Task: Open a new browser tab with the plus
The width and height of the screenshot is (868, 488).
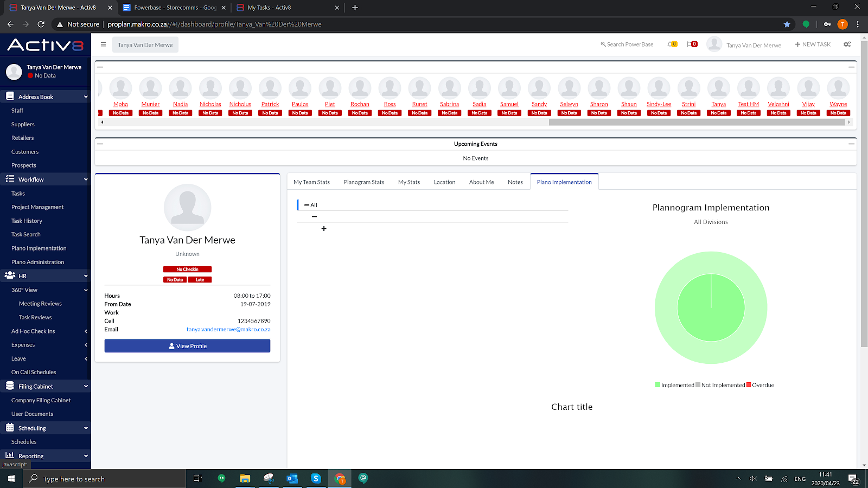Action: point(355,8)
